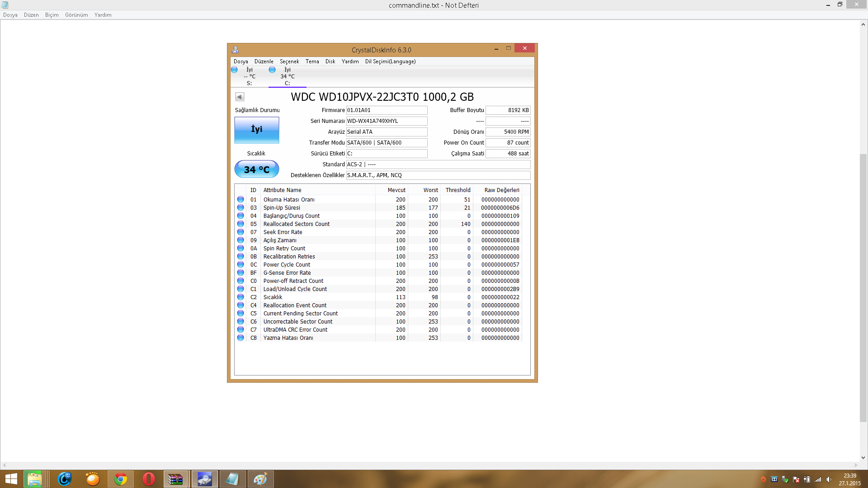Click the CrystalDiskInfo health status icon
Viewport: 868px width, 488px height.
257,129
